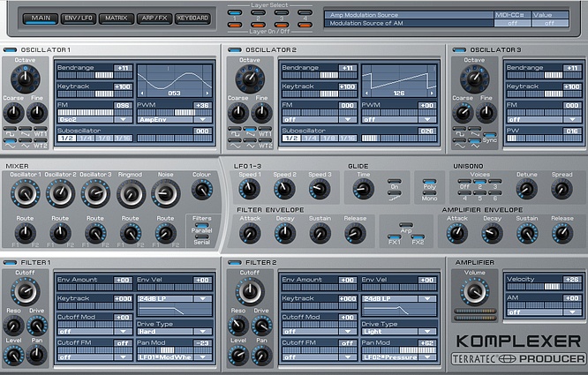Select Layer 1 in Layer Select
Viewport: 588px width, 375px height.
point(235,12)
